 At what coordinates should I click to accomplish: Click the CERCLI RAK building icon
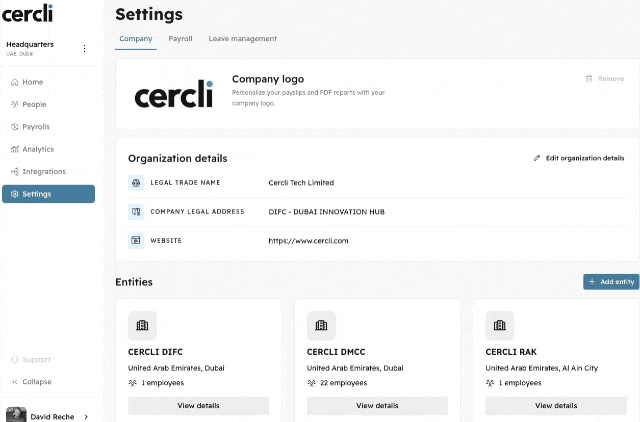point(500,325)
